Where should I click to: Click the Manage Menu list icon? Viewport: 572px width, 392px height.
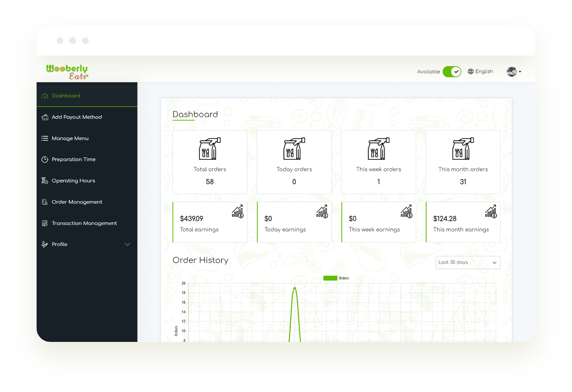coord(45,138)
